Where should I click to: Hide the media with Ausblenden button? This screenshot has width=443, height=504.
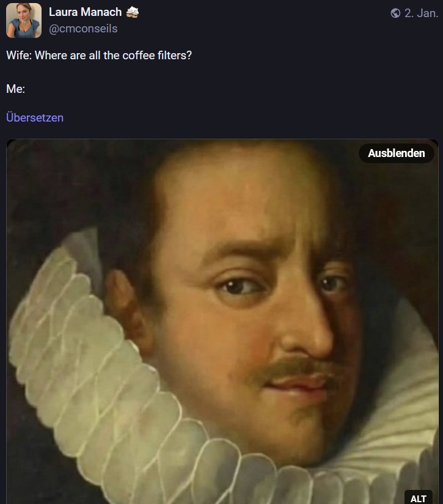pos(397,153)
